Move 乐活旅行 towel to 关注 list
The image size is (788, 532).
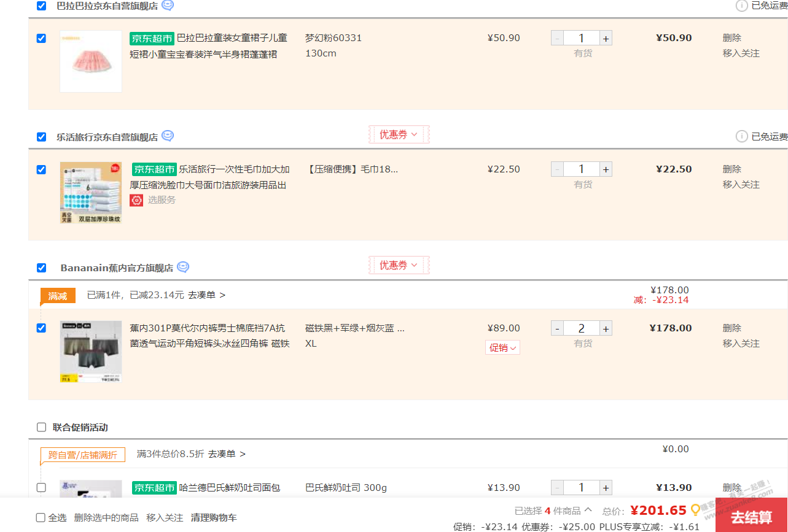[x=741, y=185]
